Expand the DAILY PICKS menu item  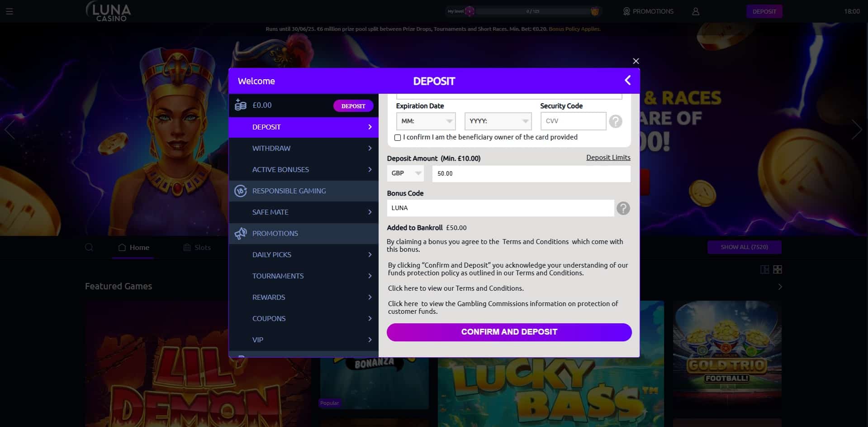point(304,254)
